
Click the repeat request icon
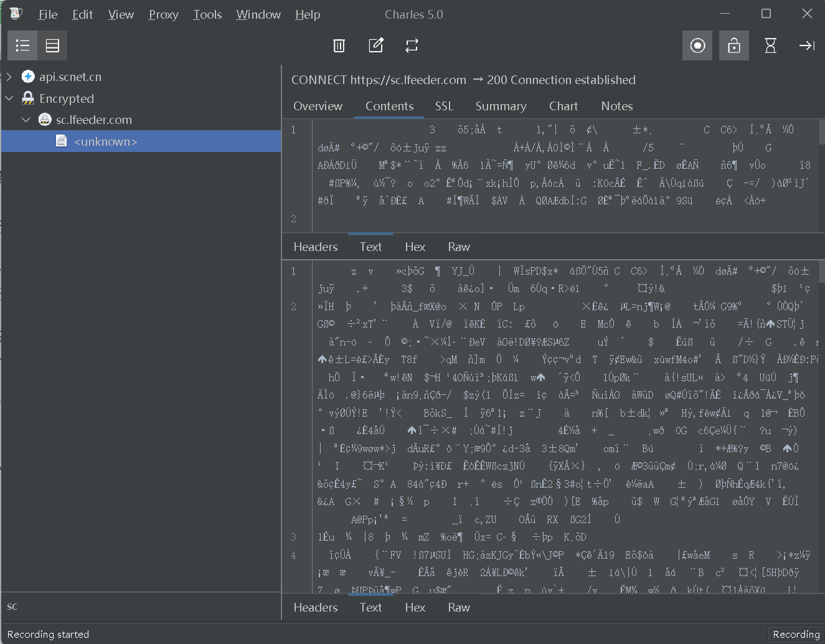tap(412, 45)
